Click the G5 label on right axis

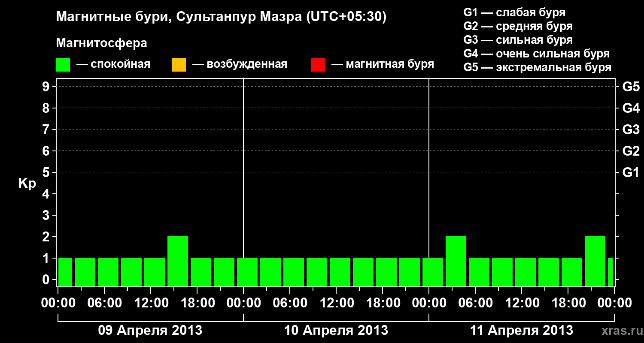tap(631, 87)
